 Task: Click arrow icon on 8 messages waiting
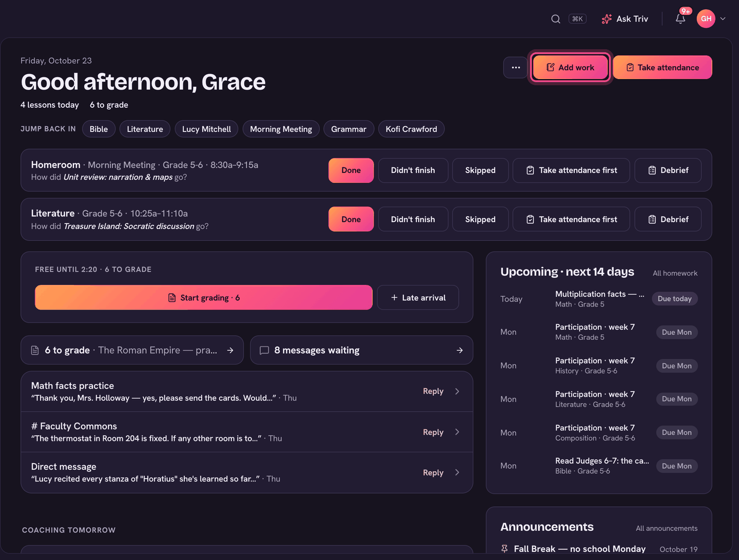coord(460,350)
